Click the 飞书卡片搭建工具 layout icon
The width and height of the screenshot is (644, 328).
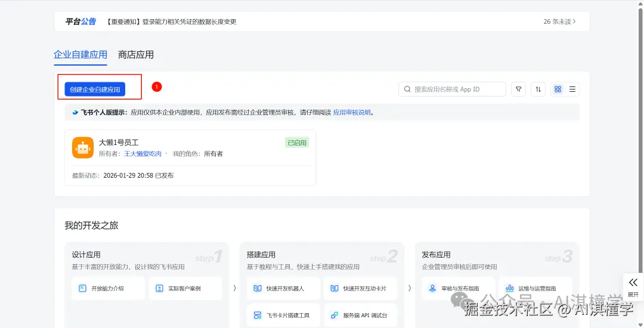258,315
